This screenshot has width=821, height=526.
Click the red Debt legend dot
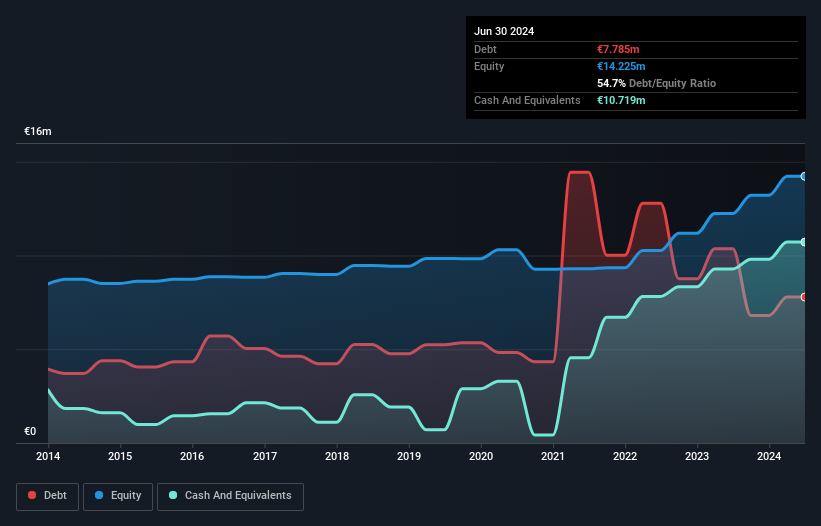(32, 495)
